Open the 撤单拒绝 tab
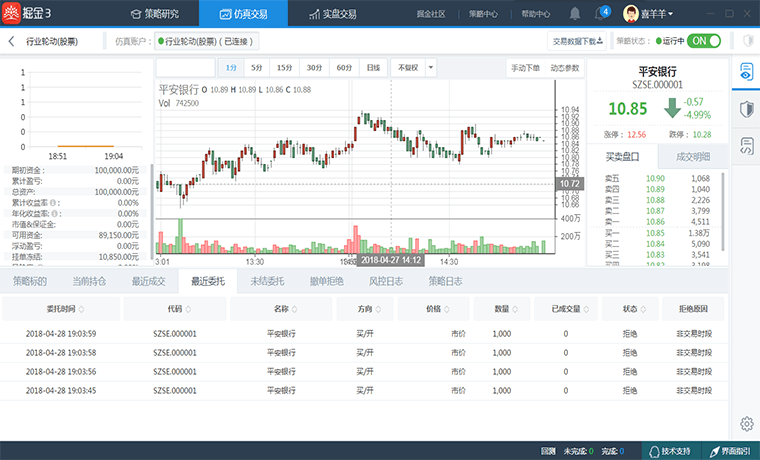This screenshot has width=760, height=460. 327,281
